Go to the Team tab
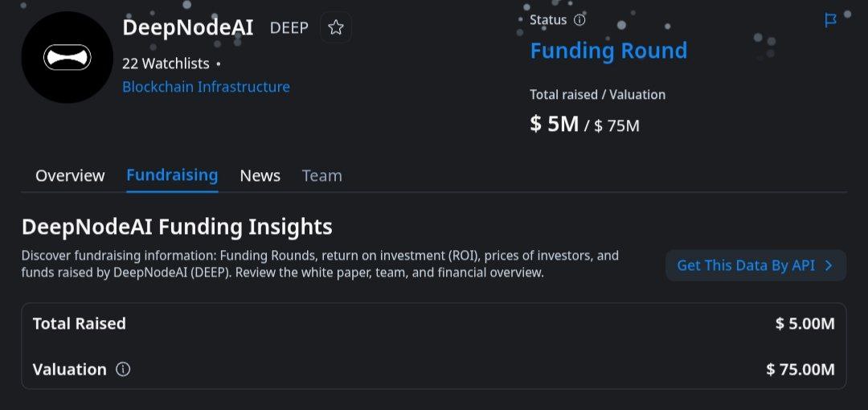868x410 pixels. [321, 175]
